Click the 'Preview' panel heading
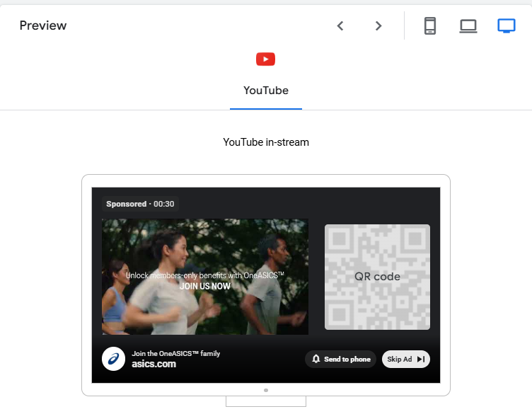This screenshot has width=532, height=414. [x=43, y=25]
